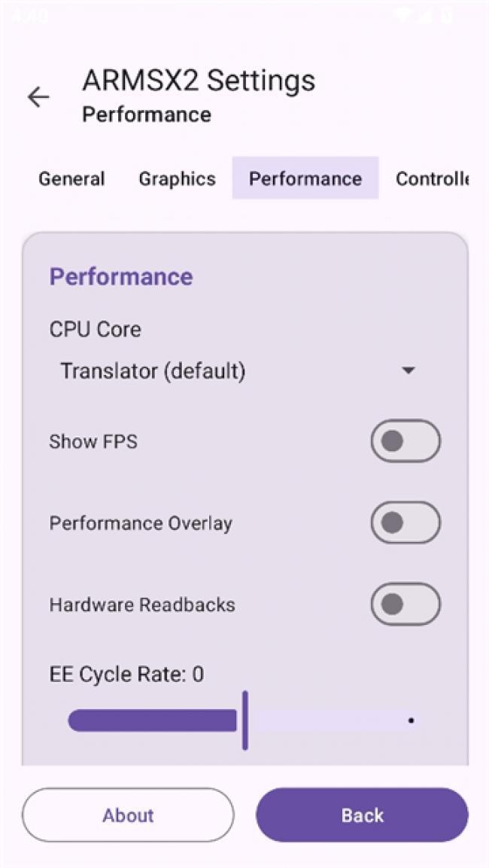Switch to the General tab
Image resolution: width=489 pixels, height=868 pixels.
[x=71, y=178]
